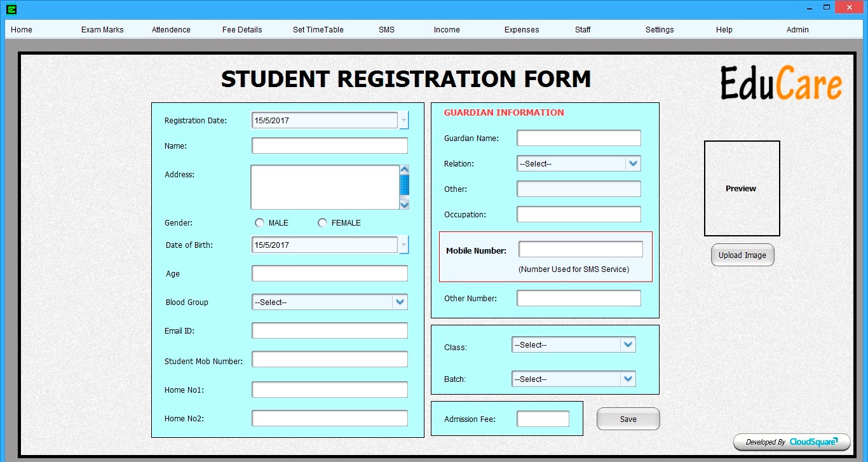Select the FEMALE gender option
868x462 pixels.
[x=323, y=223]
